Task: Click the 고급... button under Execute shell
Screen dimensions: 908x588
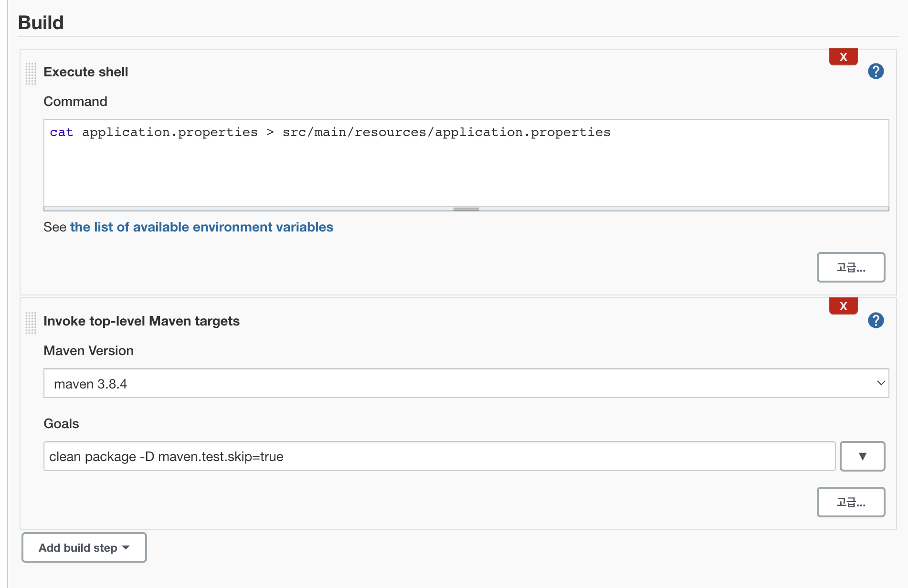Action: coord(851,267)
